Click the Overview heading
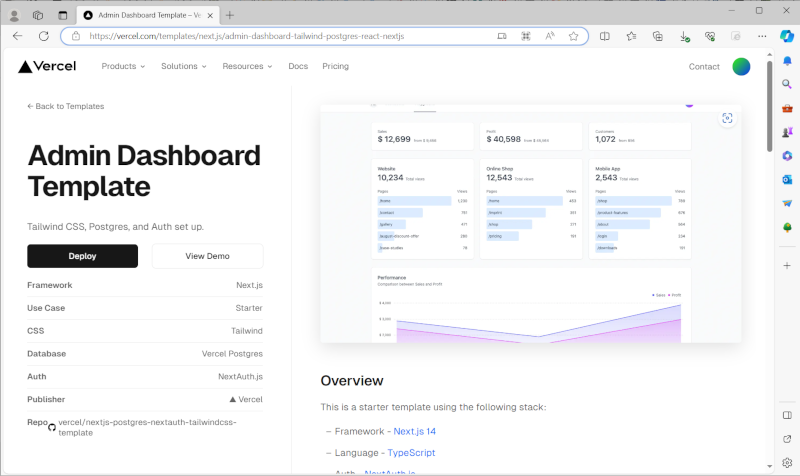This screenshot has width=800, height=476. coord(352,381)
